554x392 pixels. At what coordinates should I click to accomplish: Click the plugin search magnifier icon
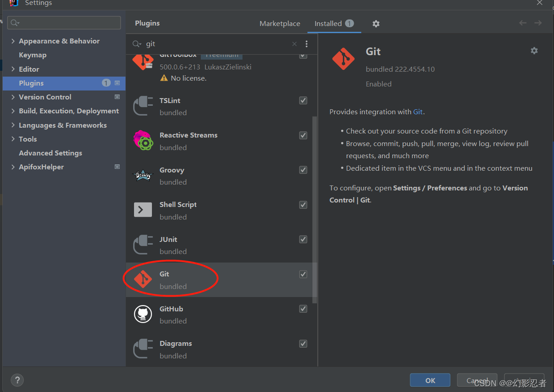coord(137,44)
